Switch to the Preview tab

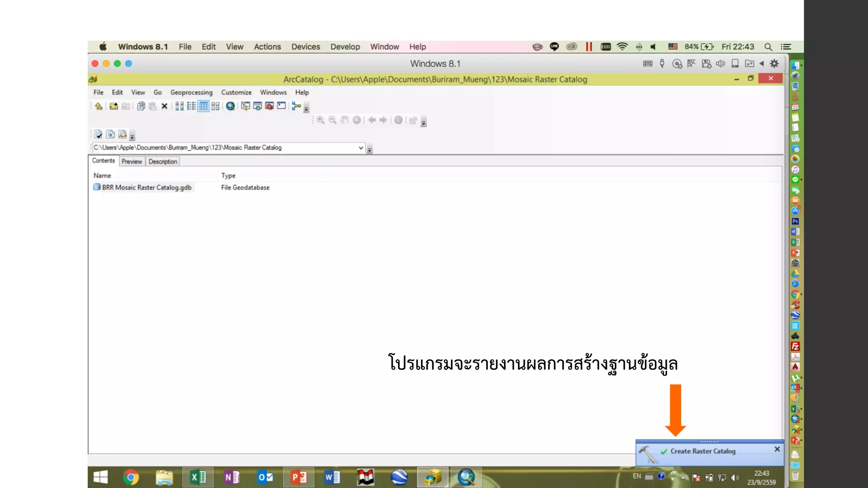132,161
